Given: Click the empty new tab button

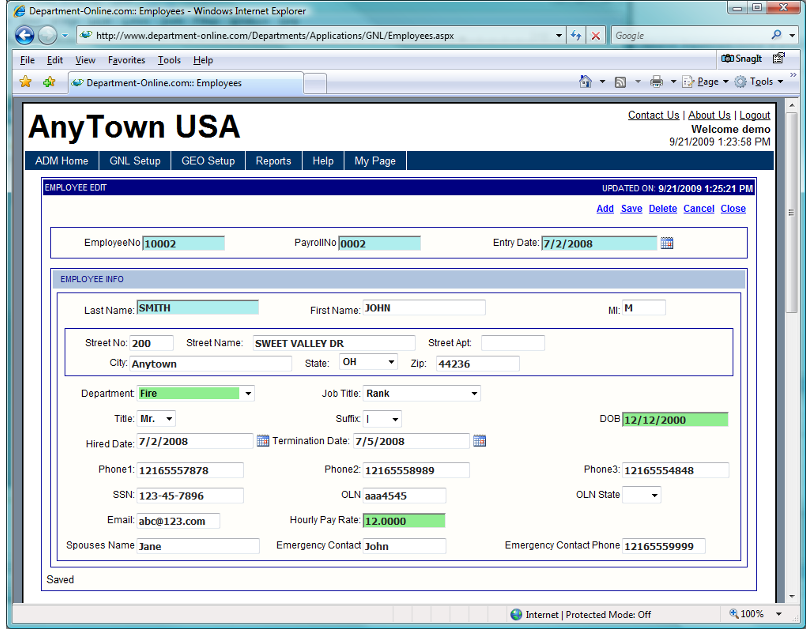Looking at the screenshot, I should point(315,83).
